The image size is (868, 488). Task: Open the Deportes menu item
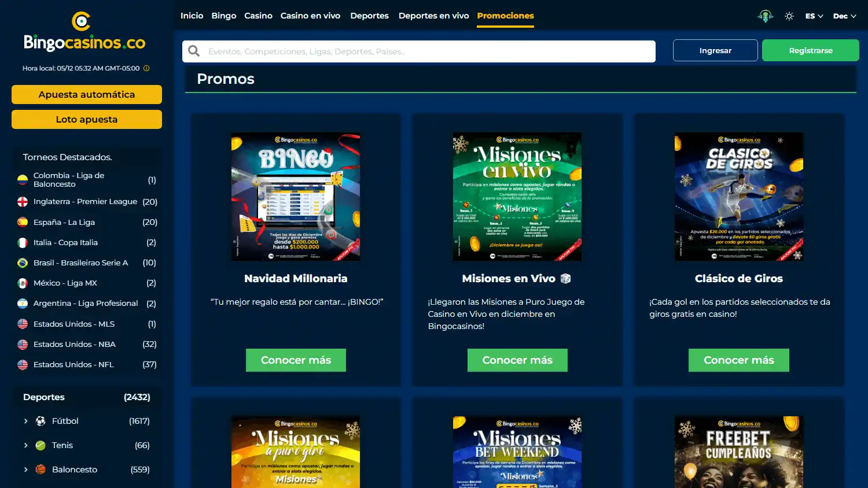[x=369, y=16]
